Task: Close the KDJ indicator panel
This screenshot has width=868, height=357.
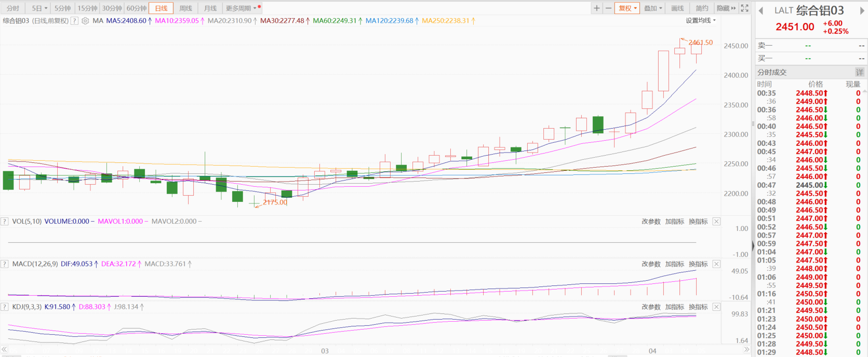Action: pos(716,307)
